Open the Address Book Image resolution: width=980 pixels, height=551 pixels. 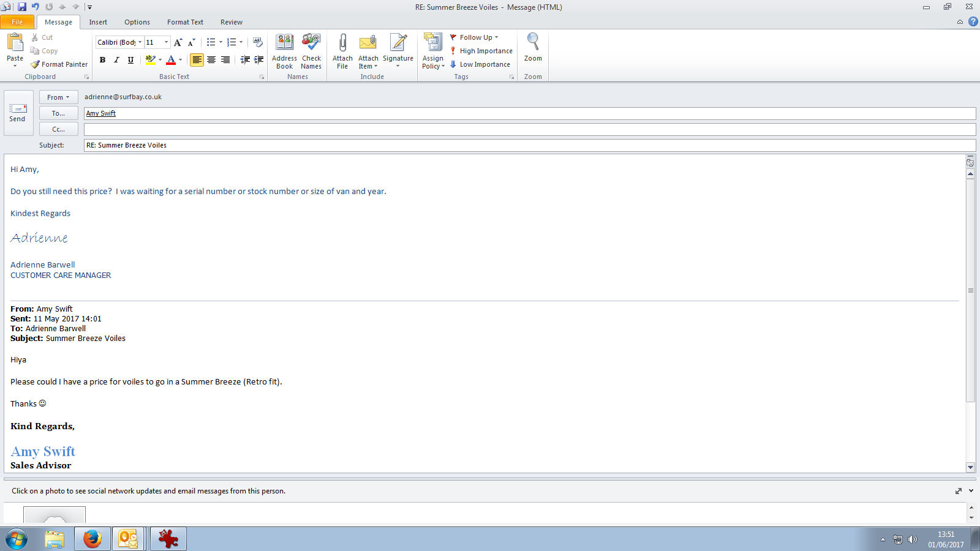point(285,51)
